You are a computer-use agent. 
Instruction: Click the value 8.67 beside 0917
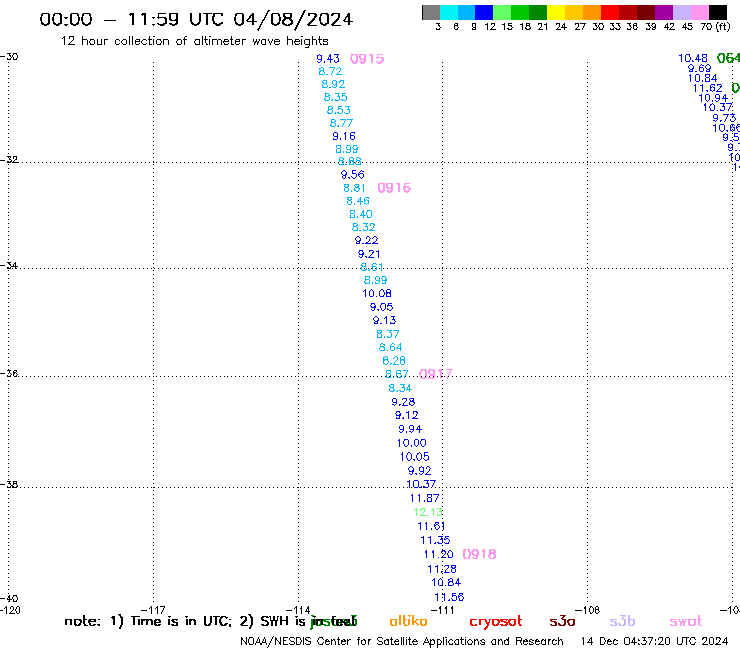click(x=397, y=374)
